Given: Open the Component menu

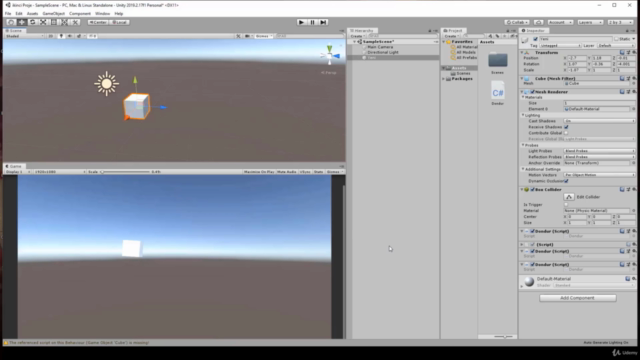Looking at the screenshot, I should pos(80,13).
